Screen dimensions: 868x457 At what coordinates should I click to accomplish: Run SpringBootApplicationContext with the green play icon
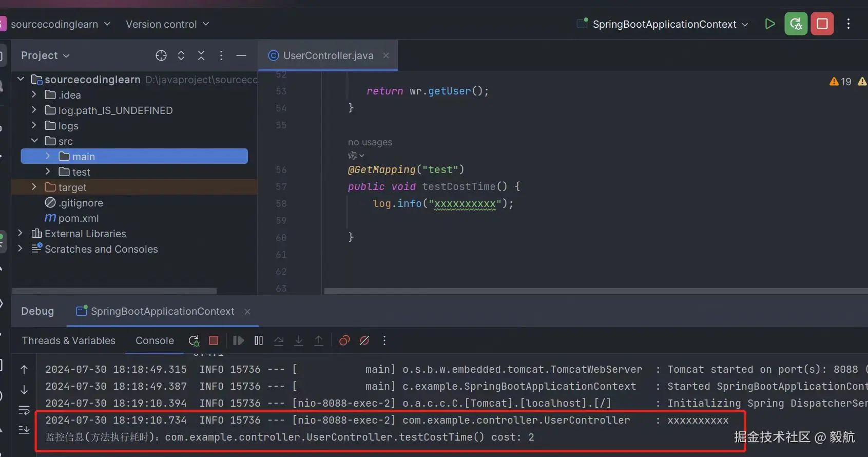click(769, 24)
